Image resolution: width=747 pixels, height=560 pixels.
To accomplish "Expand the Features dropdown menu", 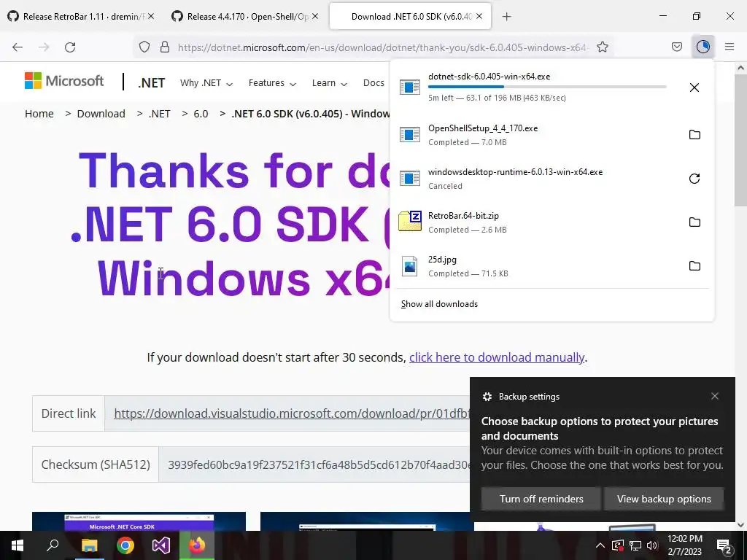I will [272, 83].
